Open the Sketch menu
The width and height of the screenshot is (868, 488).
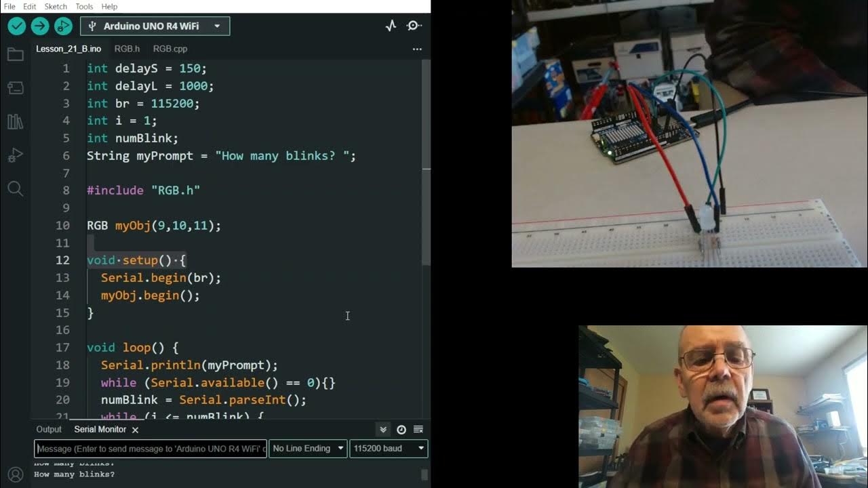pos(56,6)
